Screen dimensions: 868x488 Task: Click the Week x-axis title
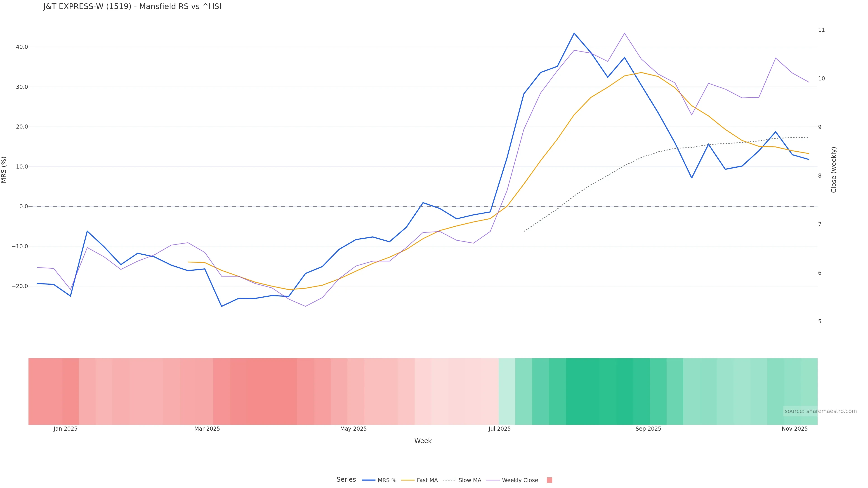(423, 441)
